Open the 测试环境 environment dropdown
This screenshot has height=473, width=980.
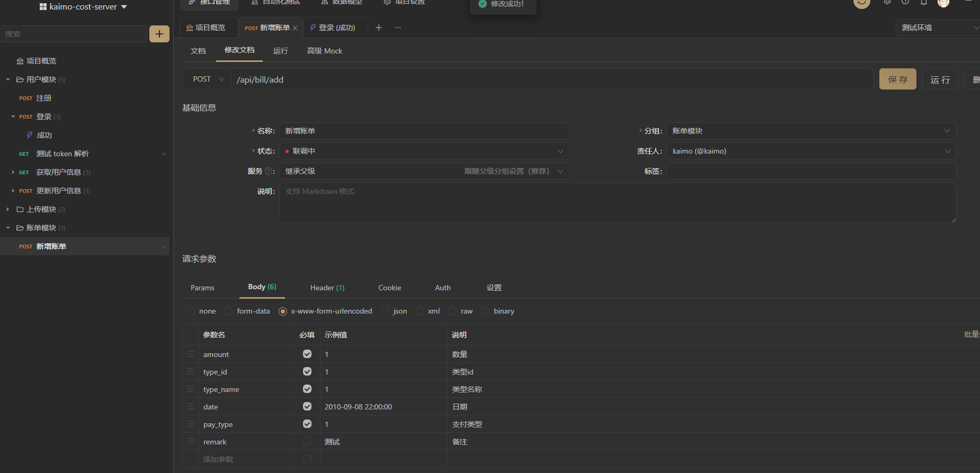[x=938, y=28]
